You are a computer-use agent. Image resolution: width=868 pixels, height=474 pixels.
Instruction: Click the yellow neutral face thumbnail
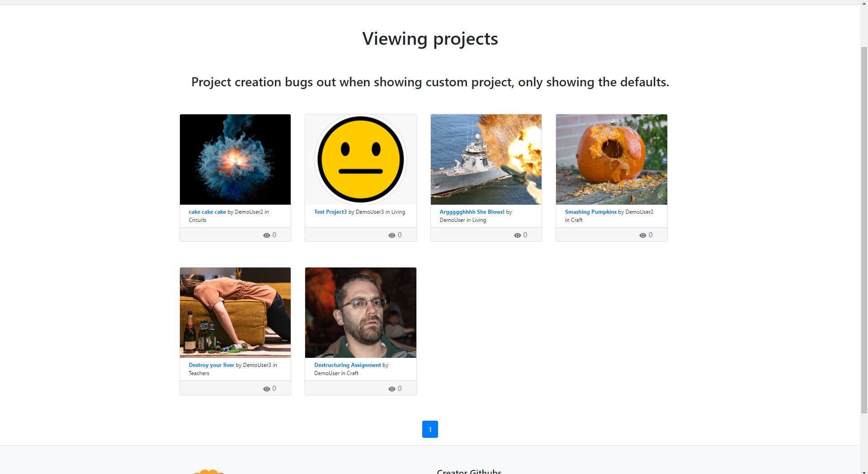[360, 160]
